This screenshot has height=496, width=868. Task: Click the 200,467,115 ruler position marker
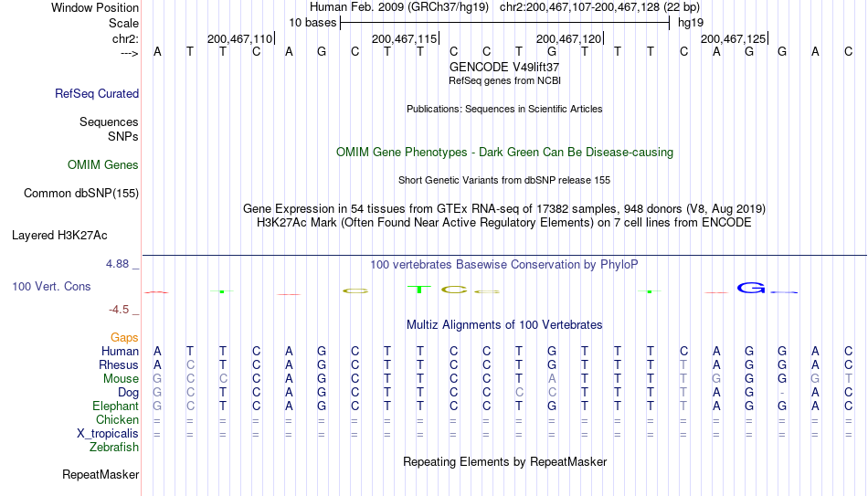405,38
